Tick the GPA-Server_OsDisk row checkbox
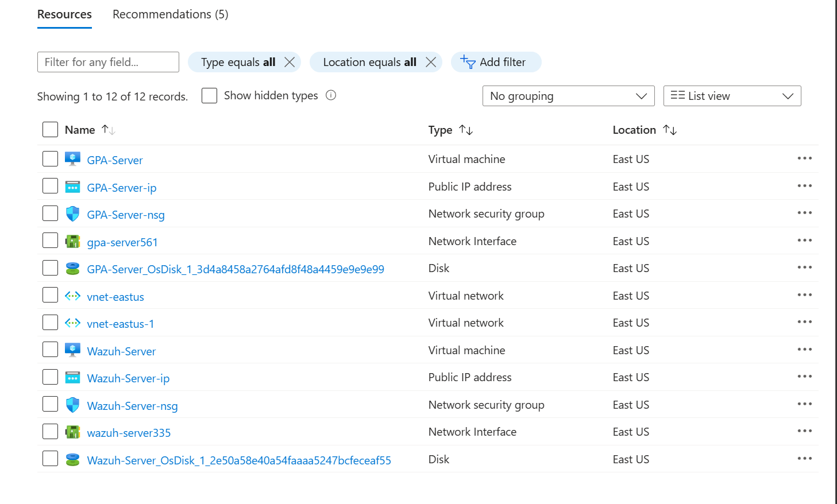The width and height of the screenshot is (837, 504). click(x=51, y=268)
